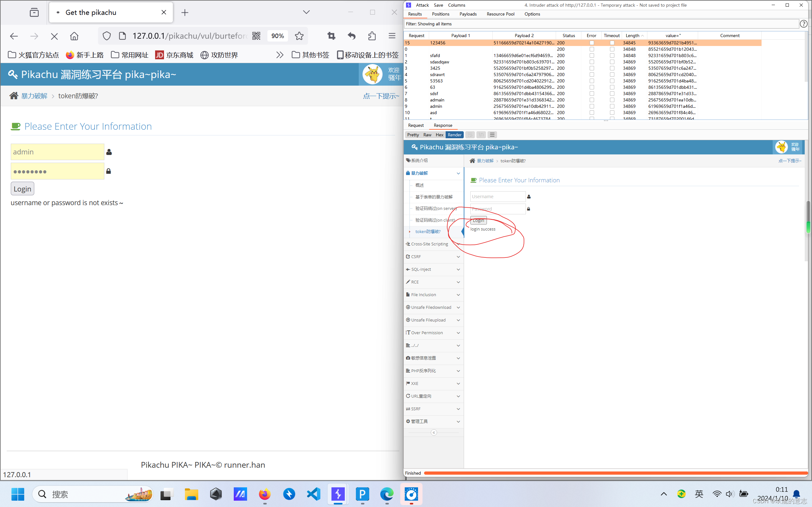Click the QR code icon in address bar
The image size is (812, 507).
point(256,36)
